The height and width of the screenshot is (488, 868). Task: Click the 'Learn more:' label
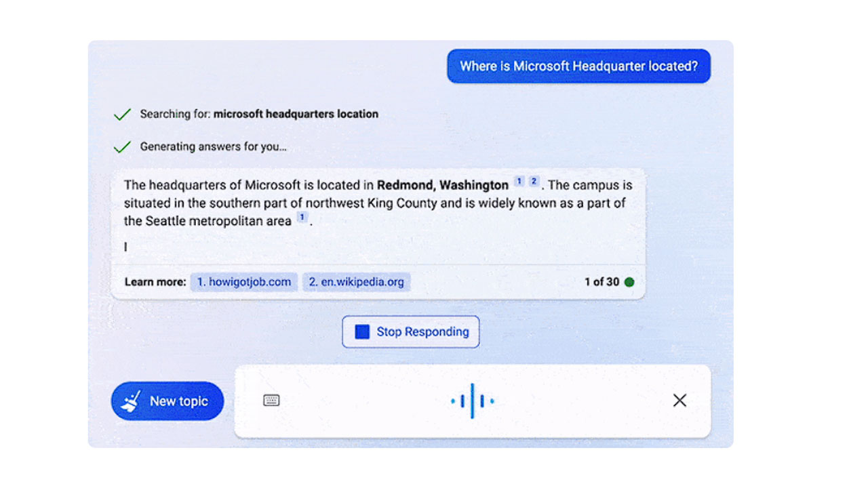tap(155, 282)
